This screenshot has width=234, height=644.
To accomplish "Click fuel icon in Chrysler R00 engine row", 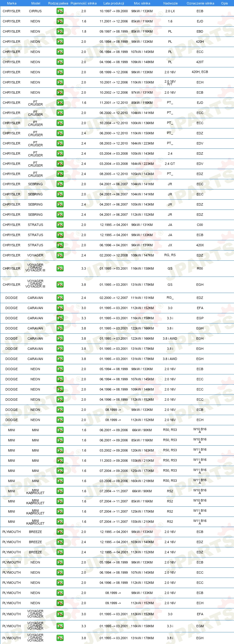I will click(x=60, y=268).
